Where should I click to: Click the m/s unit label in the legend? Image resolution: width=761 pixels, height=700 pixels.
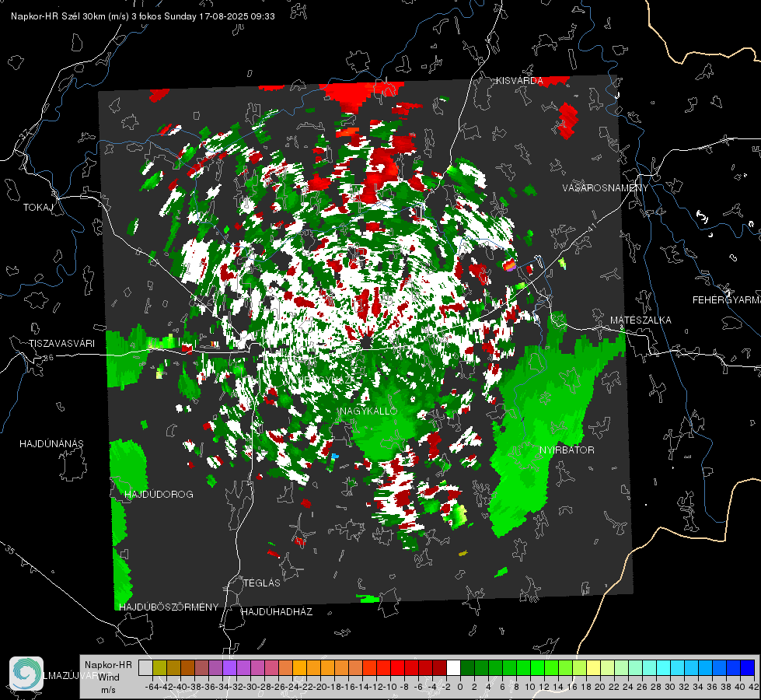pyautogui.click(x=108, y=690)
